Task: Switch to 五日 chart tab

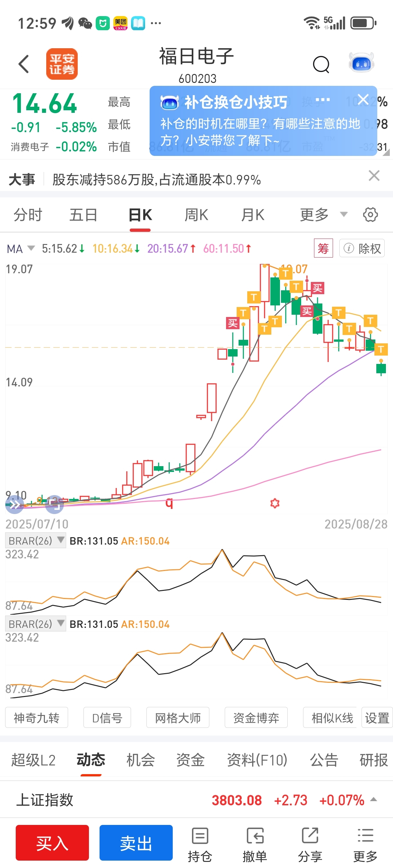Action: point(83,215)
